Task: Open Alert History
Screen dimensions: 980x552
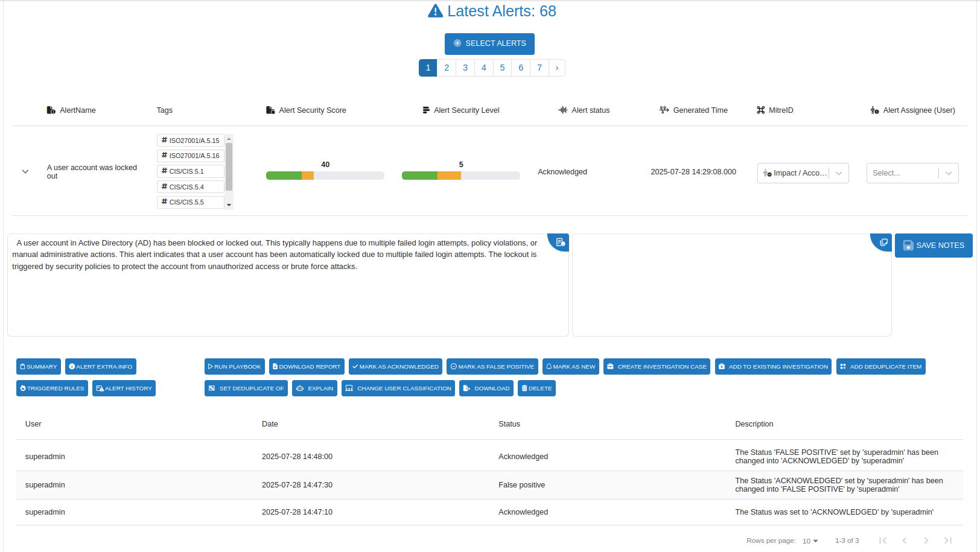Action: (x=124, y=389)
